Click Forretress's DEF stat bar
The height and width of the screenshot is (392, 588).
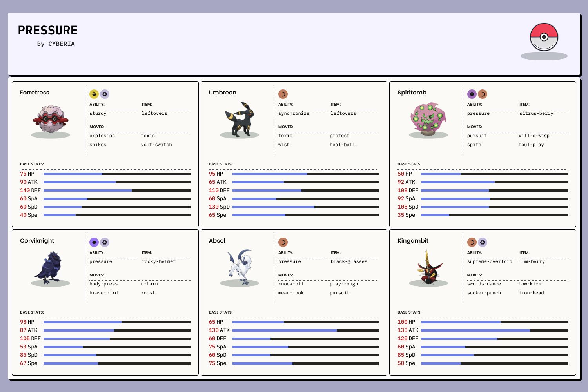[117, 191]
